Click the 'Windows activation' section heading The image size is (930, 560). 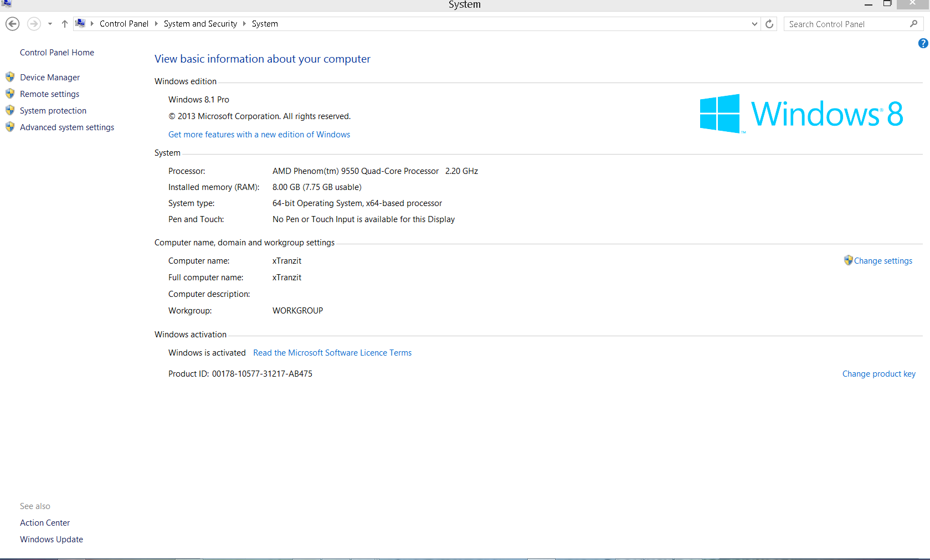[x=191, y=335]
